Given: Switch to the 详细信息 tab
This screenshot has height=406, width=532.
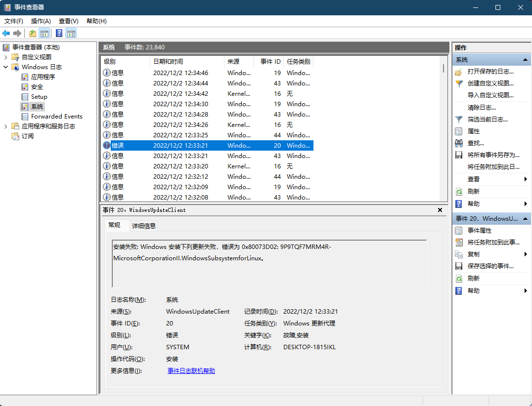Looking at the screenshot, I should click(143, 225).
